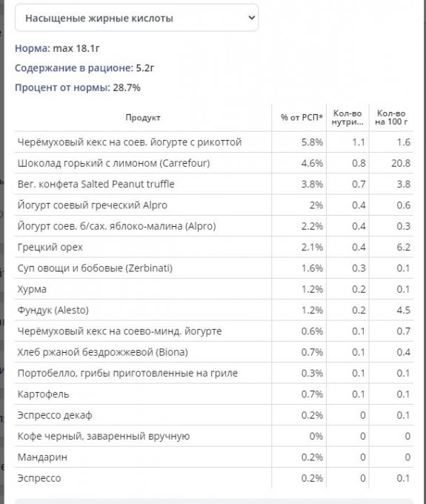Select the Черёмуховый кекс с рикоттой row

pos(214,142)
